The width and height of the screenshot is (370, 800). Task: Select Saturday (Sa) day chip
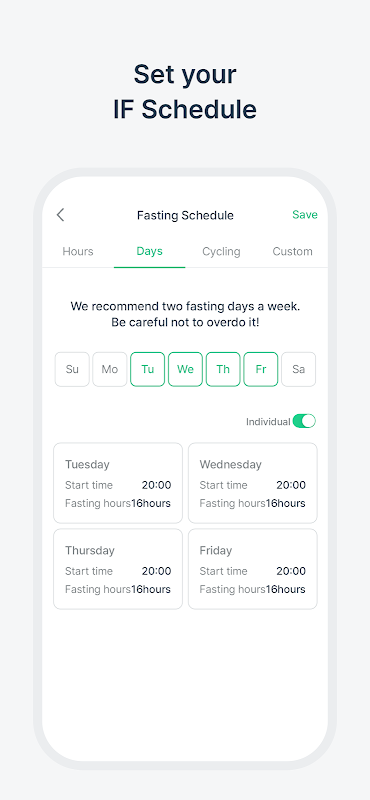coord(299,369)
